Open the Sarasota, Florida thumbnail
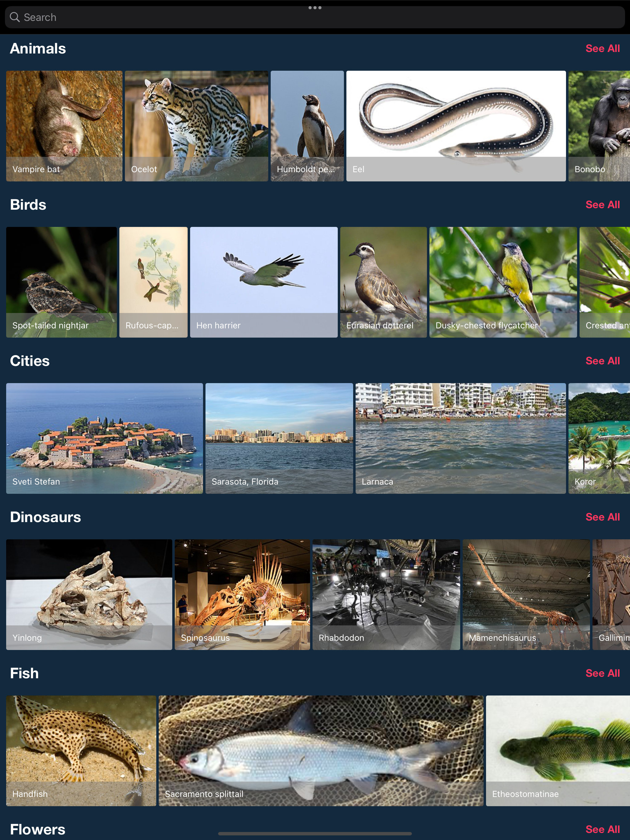 point(279,438)
